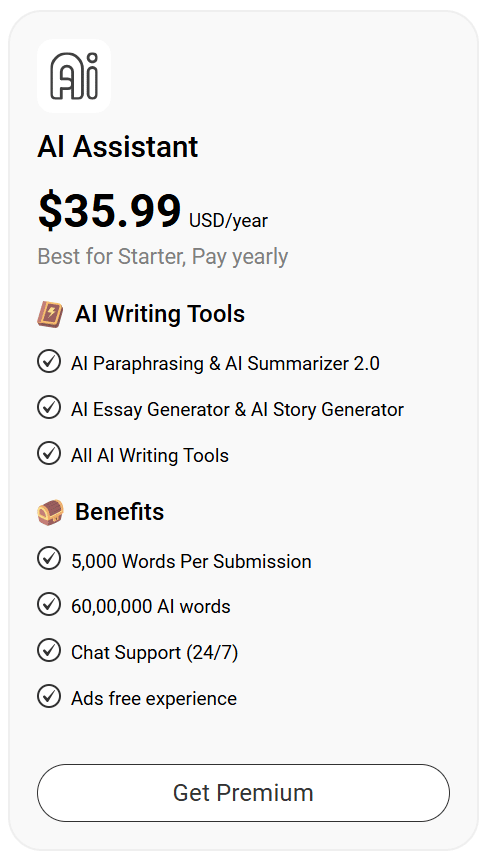Click the checkmark next to Chat Support (24/7)
The width and height of the screenshot is (488, 862).
click(x=49, y=650)
